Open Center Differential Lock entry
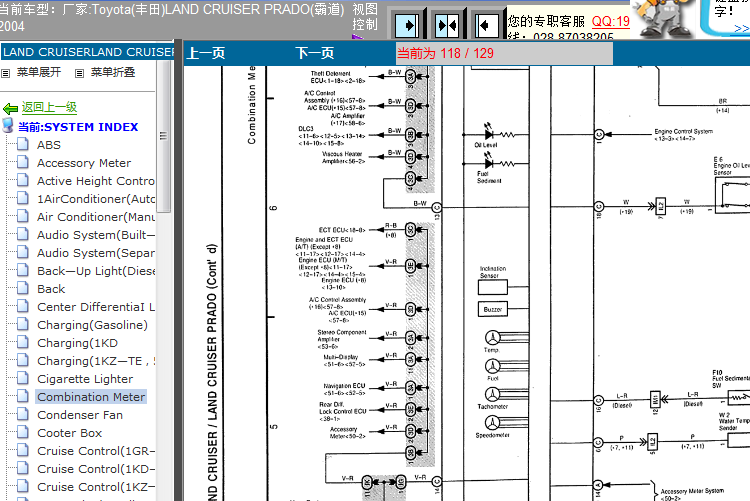The height and width of the screenshot is (501, 750). click(96, 307)
